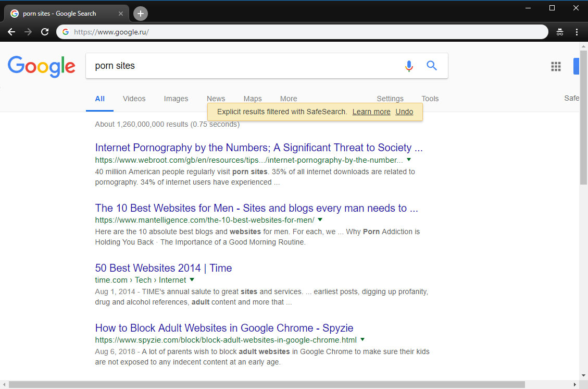Click into the Google search box
Viewport: 588px width, 389px height.
(245, 66)
